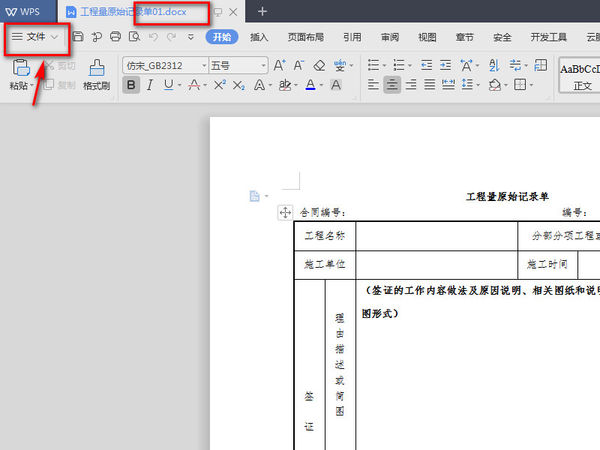Open the 引用 tab
The image size is (600, 450).
(x=352, y=37)
